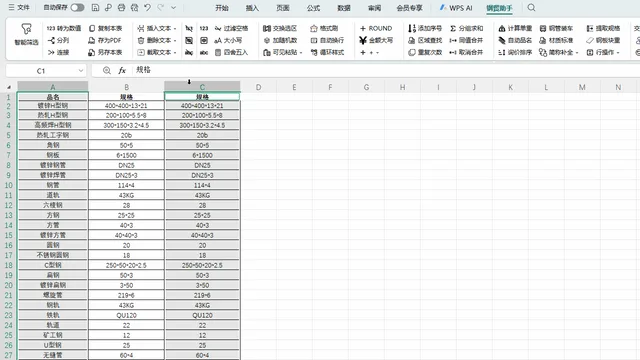
Task: Click the 大小写 change case tool
Action: click(x=228, y=40)
